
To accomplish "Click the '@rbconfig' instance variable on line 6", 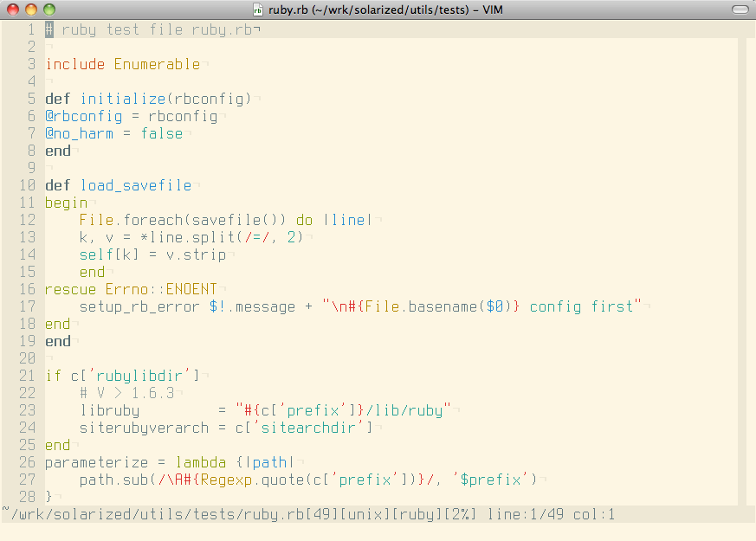I will [83, 116].
